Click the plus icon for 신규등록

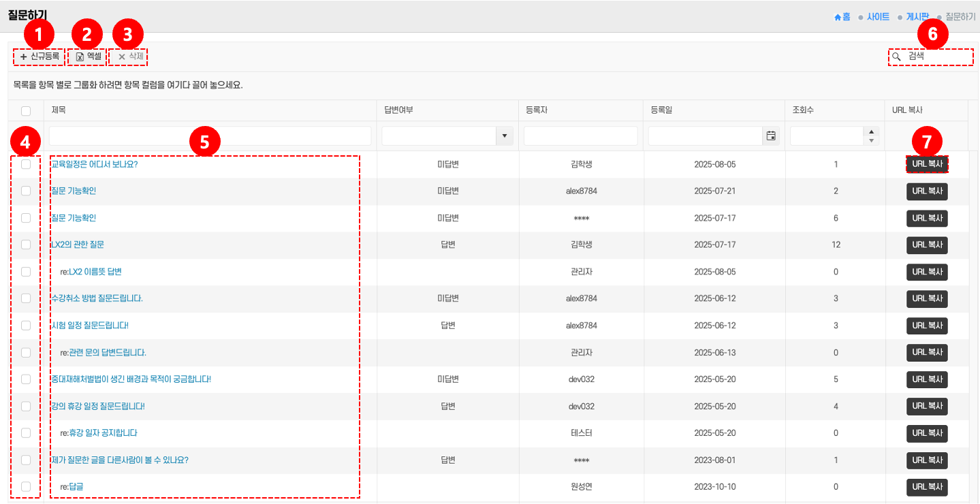(x=23, y=57)
